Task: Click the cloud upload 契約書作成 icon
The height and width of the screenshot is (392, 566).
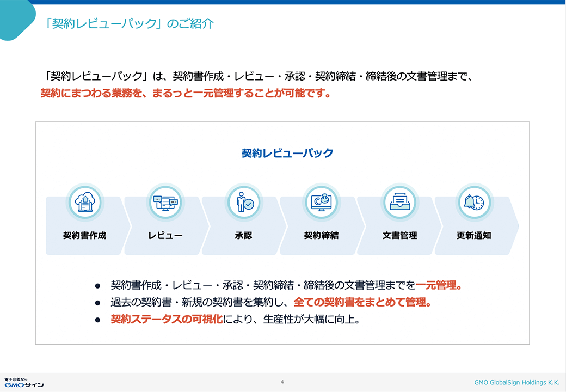Action: pyautogui.click(x=85, y=202)
